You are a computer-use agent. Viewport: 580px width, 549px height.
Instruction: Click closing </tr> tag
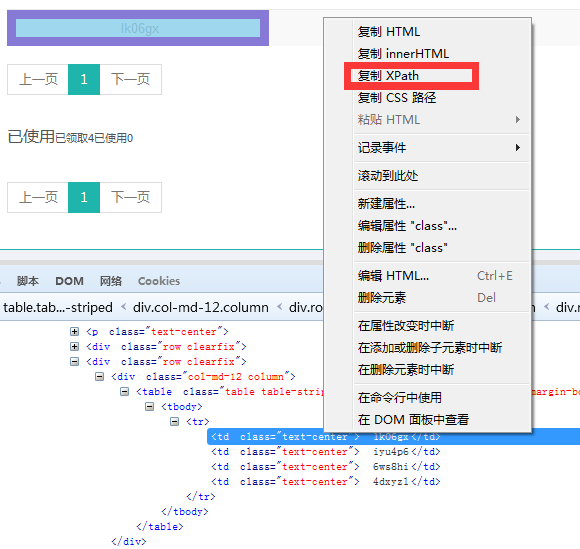point(200,496)
